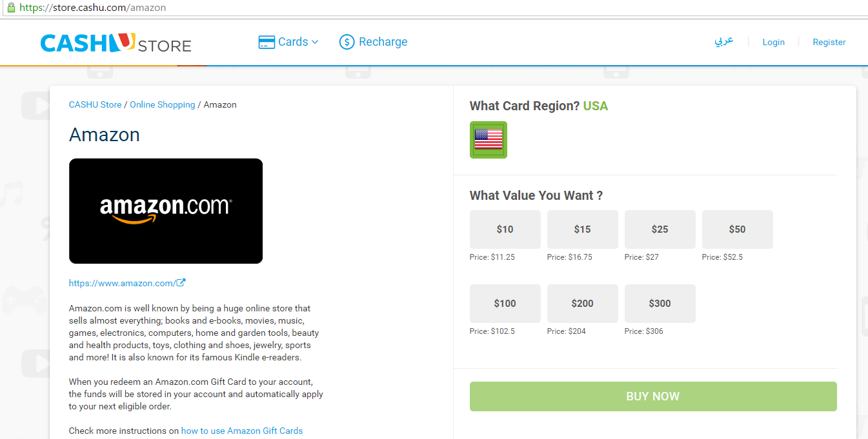
Task: Go to Online Shopping breadcrumb
Action: click(162, 104)
